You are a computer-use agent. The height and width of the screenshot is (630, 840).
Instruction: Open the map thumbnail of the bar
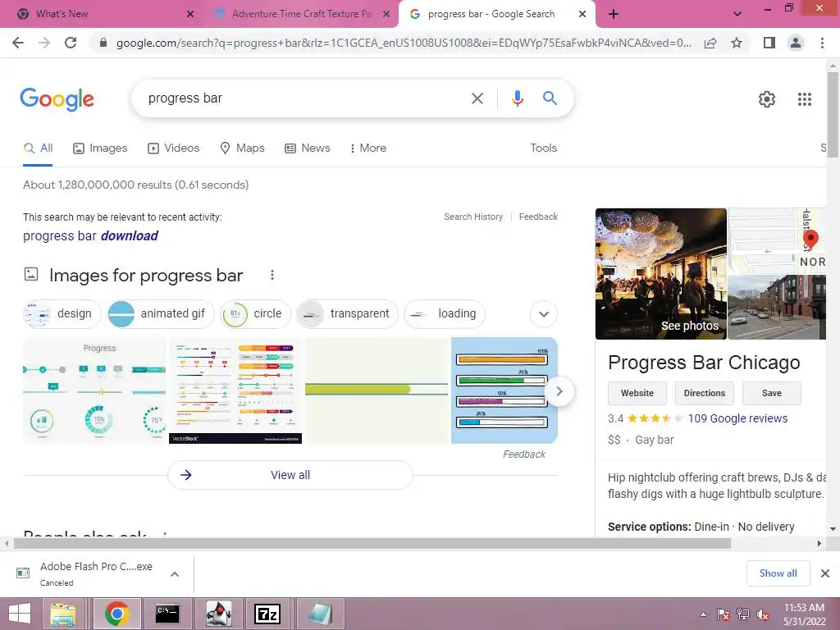776,241
